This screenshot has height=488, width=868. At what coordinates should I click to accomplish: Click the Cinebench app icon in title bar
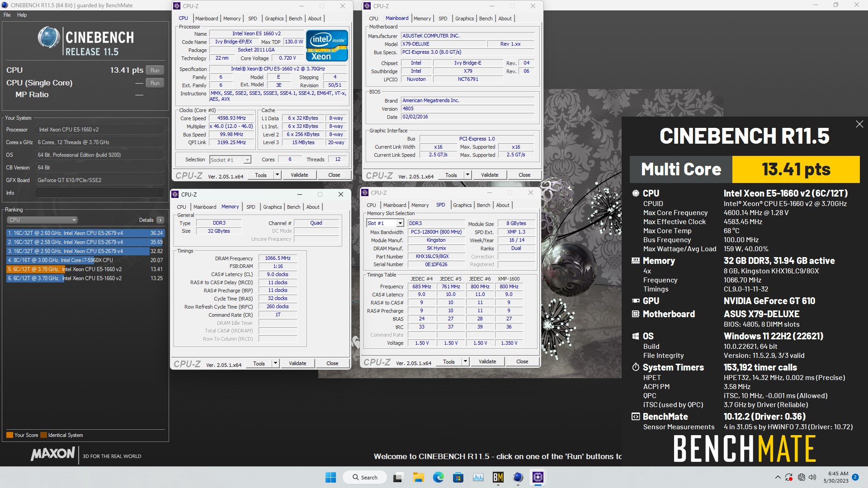[x=5, y=5]
